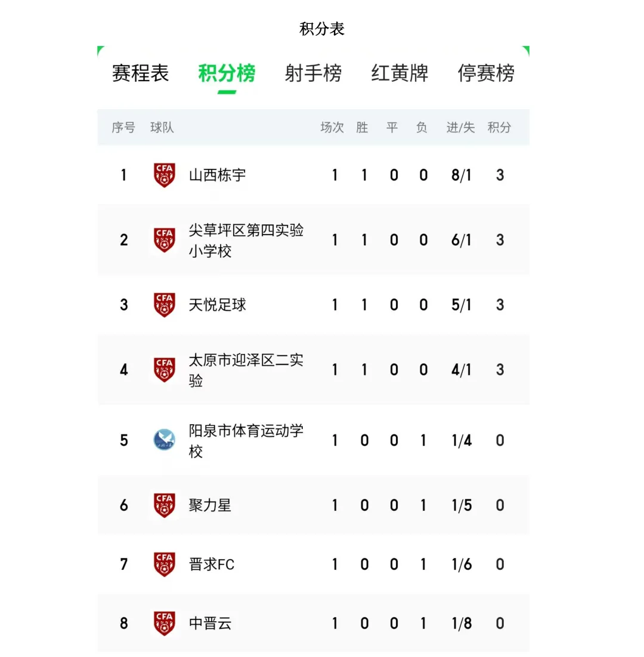Open the 红黄牌 tab

click(400, 73)
